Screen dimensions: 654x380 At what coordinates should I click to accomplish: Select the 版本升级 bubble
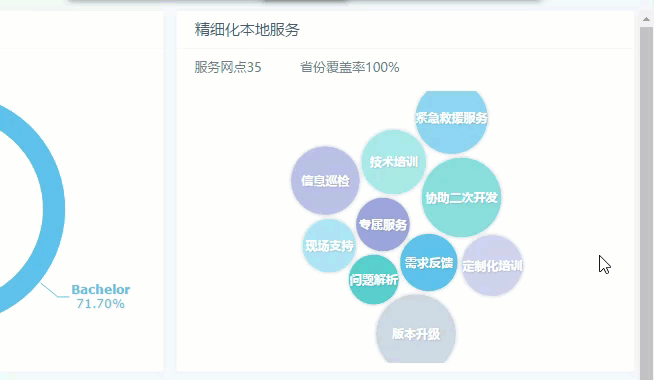(x=415, y=332)
